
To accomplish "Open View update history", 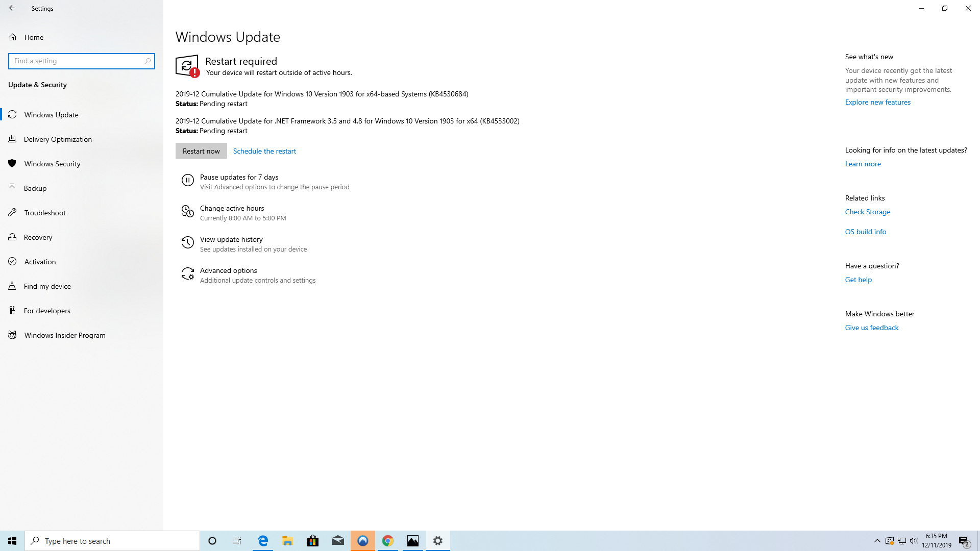I will pos(231,239).
